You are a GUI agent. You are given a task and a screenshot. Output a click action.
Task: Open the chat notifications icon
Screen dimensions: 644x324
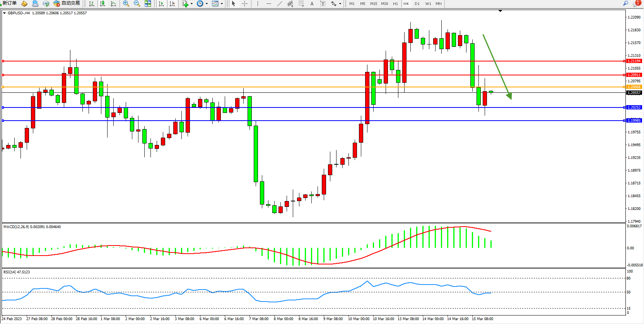point(636,3)
